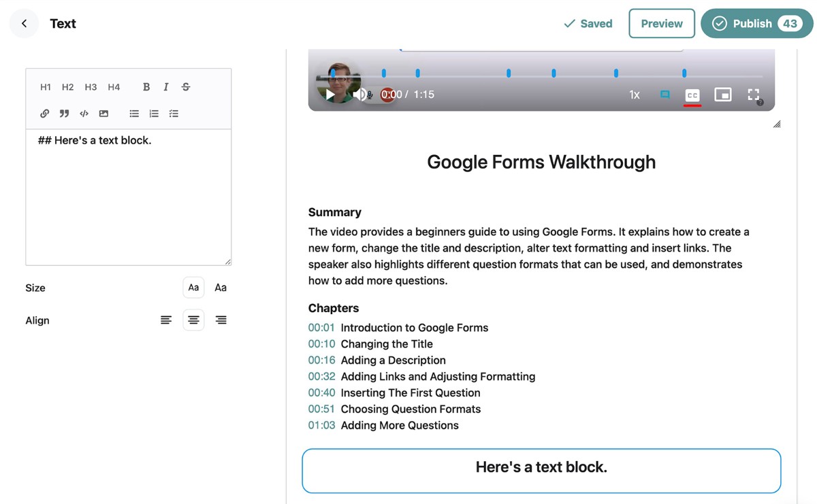Jump to chapter 00:51 Choosing Question Formats

pyautogui.click(x=394, y=409)
